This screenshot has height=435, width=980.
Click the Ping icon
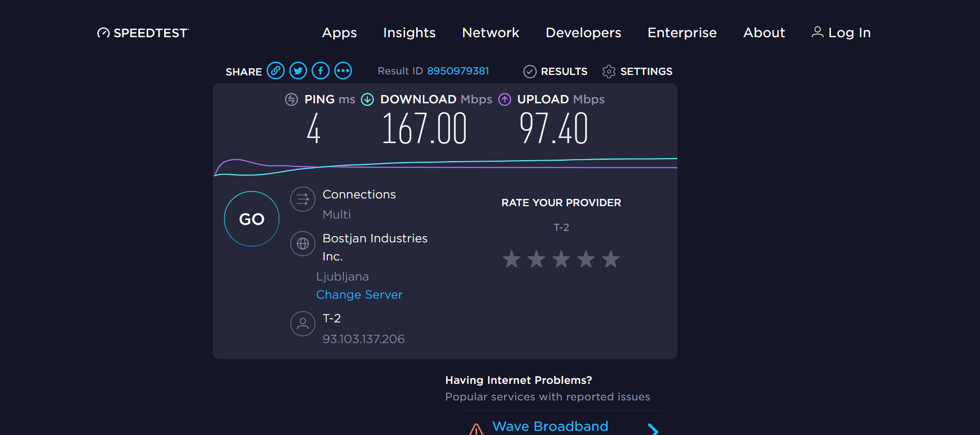291,99
